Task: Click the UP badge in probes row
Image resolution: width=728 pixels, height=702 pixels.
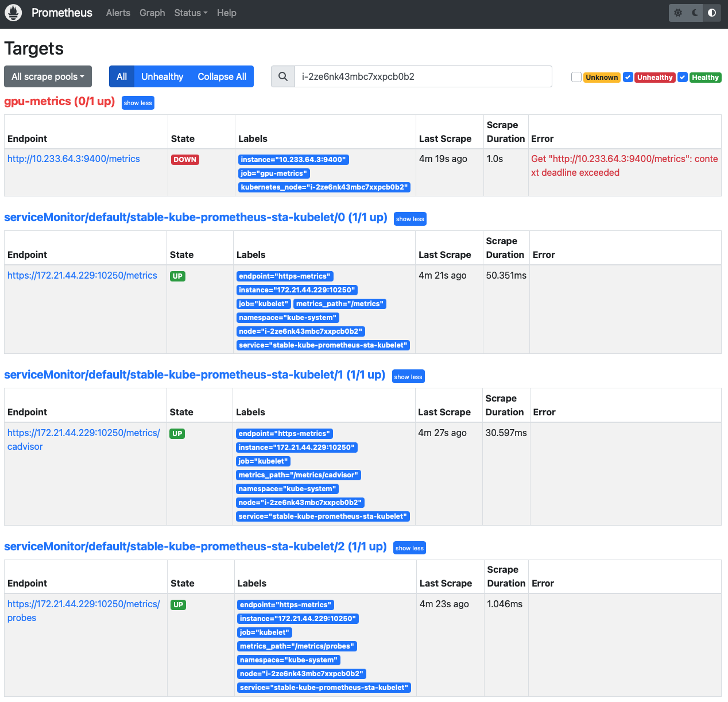Action: [179, 605]
